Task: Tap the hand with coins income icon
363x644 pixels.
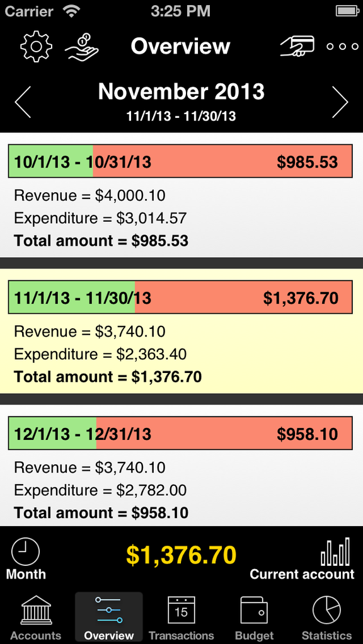Action: [82, 46]
